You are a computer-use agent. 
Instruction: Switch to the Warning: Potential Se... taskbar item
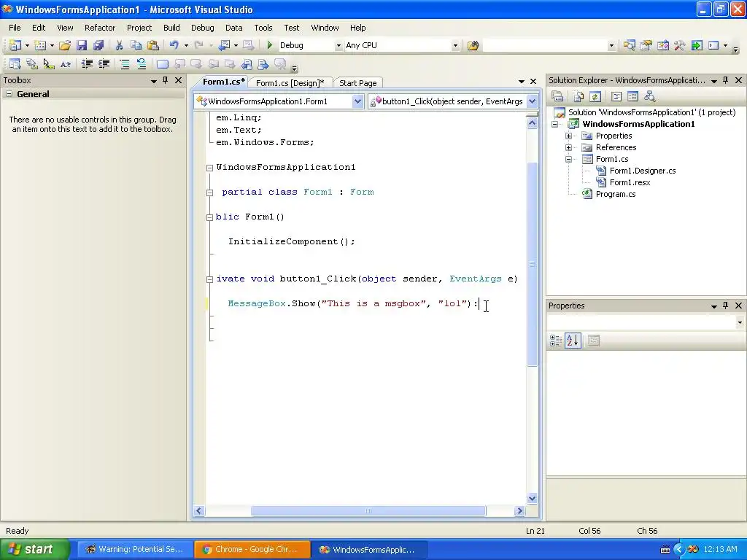[x=135, y=550]
